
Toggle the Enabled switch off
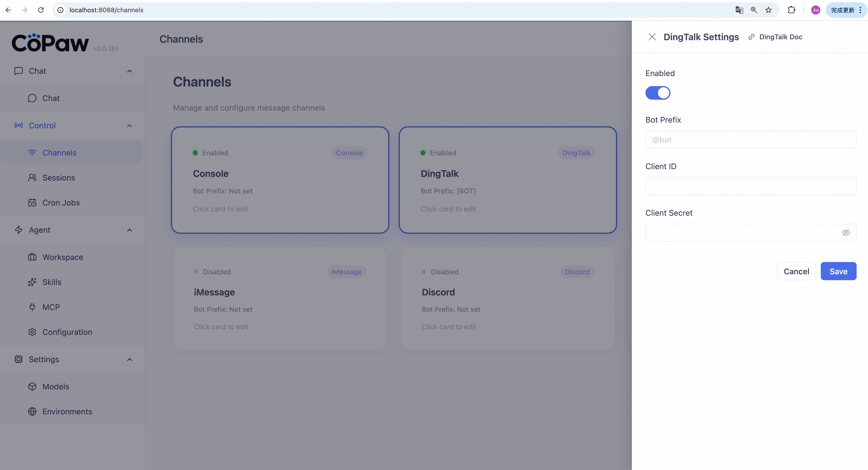pyautogui.click(x=657, y=93)
